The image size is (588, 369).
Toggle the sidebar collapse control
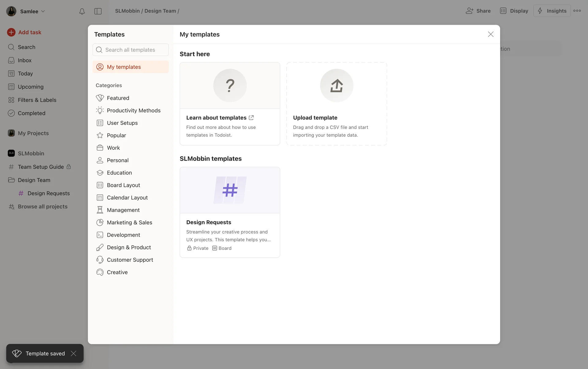(x=98, y=11)
